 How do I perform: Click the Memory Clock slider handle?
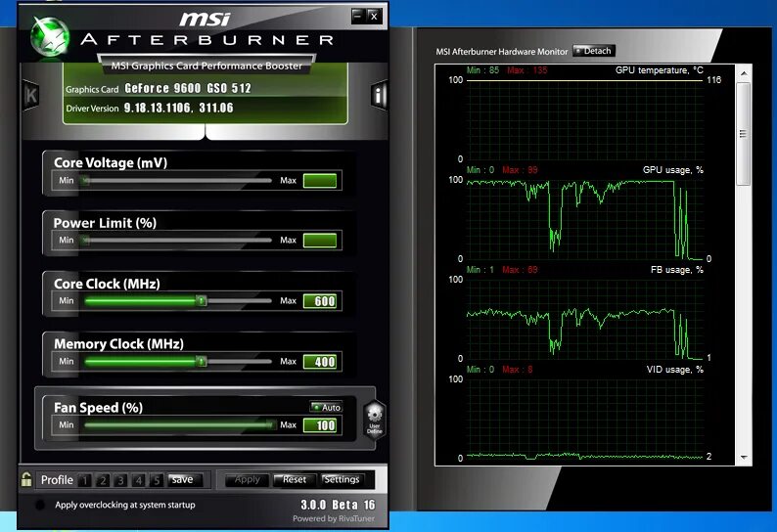pyautogui.click(x=201, y=361)
